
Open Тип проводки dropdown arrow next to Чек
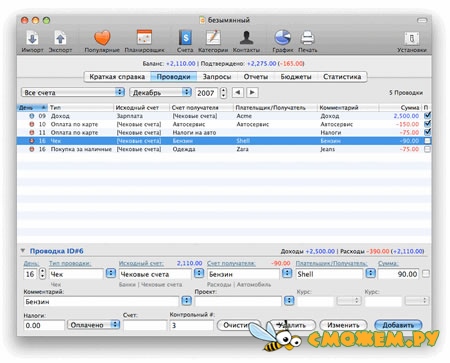pyautogui.click(x=110, y=274)
